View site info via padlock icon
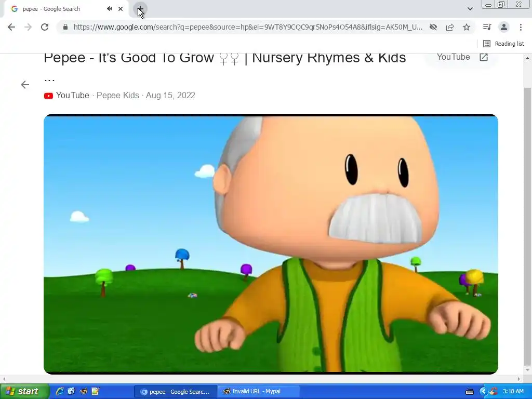This screenshot has width=532, height=399. point(65,27)
